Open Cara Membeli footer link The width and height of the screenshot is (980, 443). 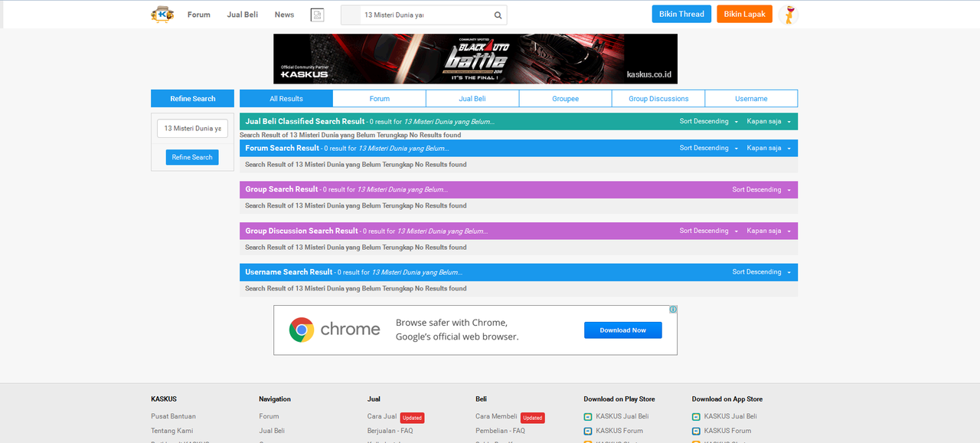coord(496,416)
